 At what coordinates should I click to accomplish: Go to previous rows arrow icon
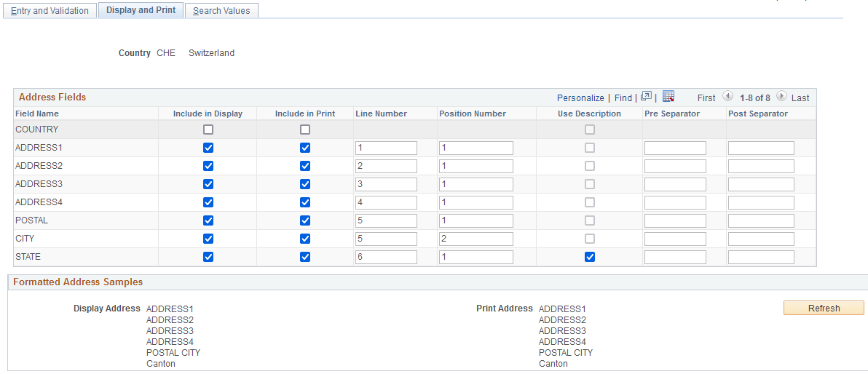click(x=728, y=96)
